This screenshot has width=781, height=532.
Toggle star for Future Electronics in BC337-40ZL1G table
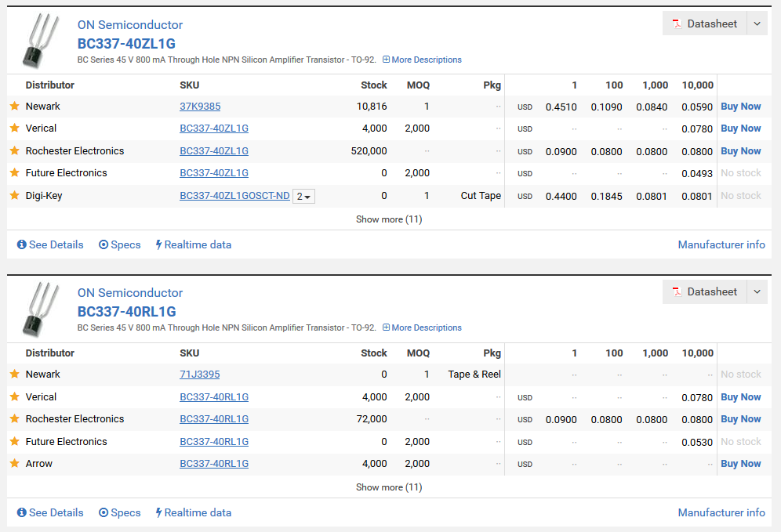click(x=14, y=172)
